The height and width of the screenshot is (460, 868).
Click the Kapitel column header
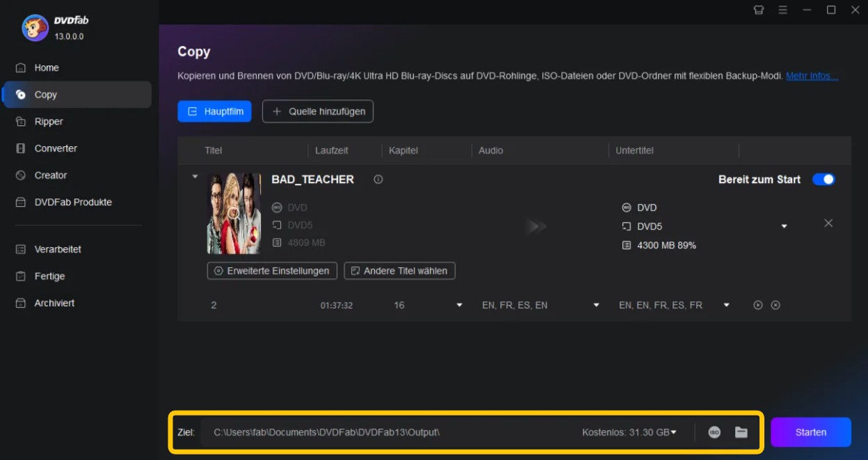pos(403,150)
